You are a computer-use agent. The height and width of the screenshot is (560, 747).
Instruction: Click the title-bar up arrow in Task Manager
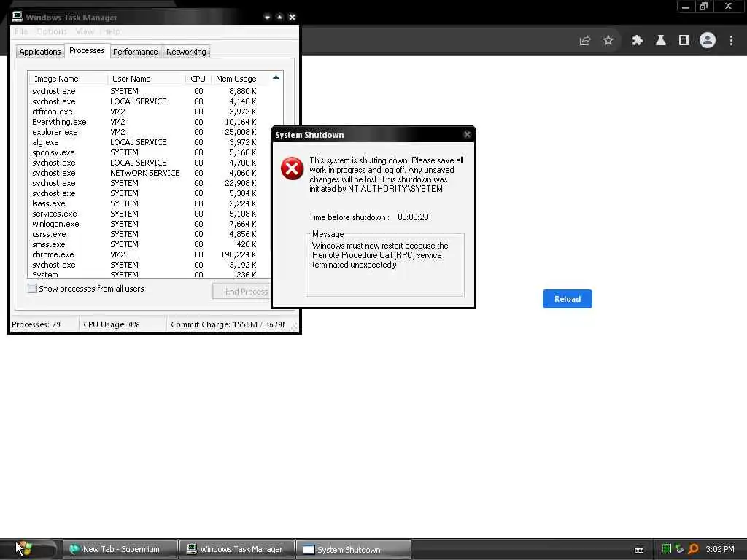point(279,17)
